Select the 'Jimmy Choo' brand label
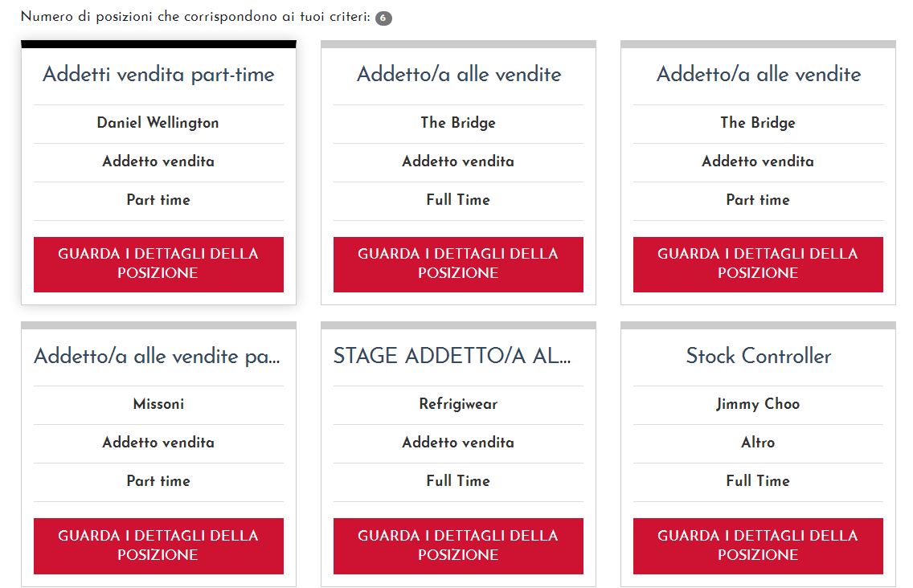This screenshot has height=588, width=913. [x=758, y=404]
